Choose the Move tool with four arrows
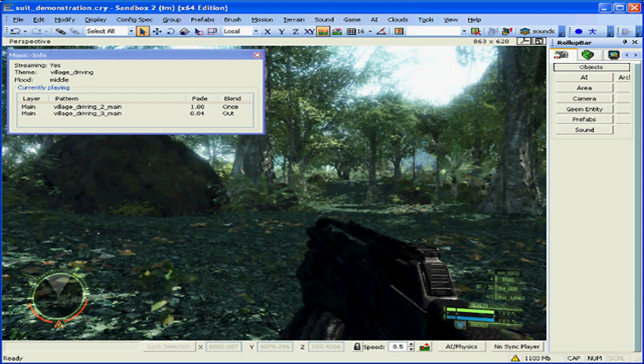Image resolution: width=644 pixels, height=364 pixels. [x=157, y=31]
